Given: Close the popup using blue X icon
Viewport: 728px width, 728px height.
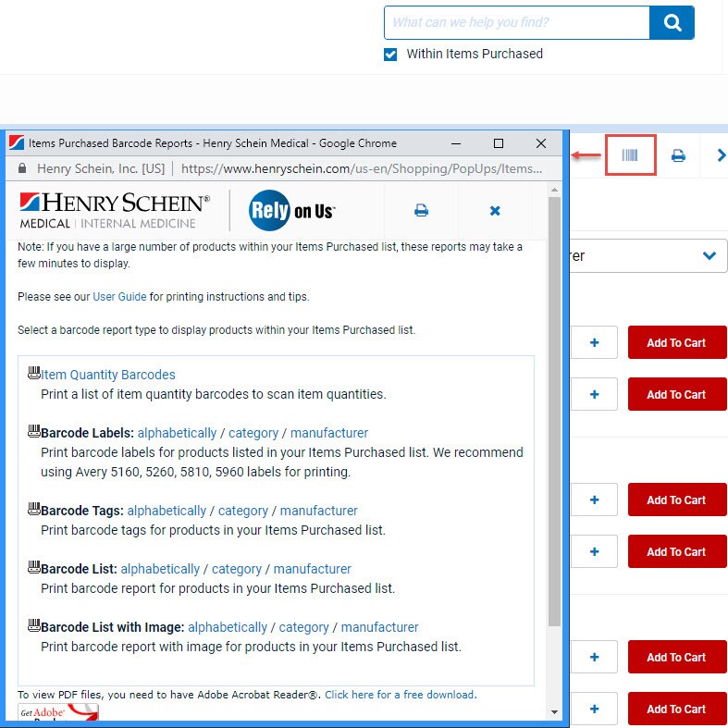Looking at the screenshot, I should [x=495, y=211].
